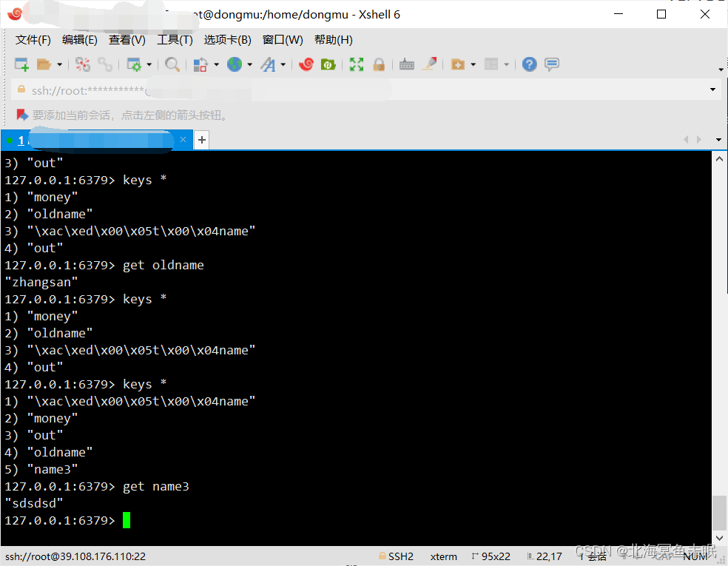Open the 查看(V) menu
This screenshot has height=566, width=728.
pyautogui.click(x=127, y=40)
